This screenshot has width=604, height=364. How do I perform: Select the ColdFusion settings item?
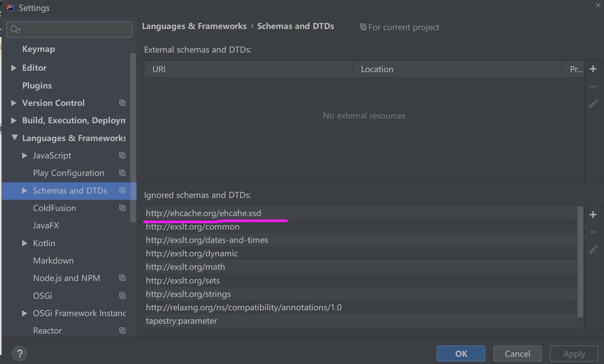[54, 208]
